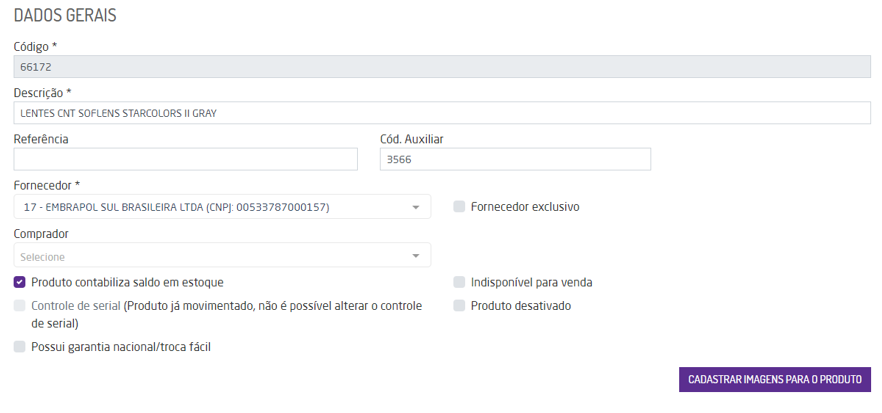The width and height of the screenshot is (882, 413).
Task: Click the Cód. Auxiliar field label
Action: click(x=412, y=139)
